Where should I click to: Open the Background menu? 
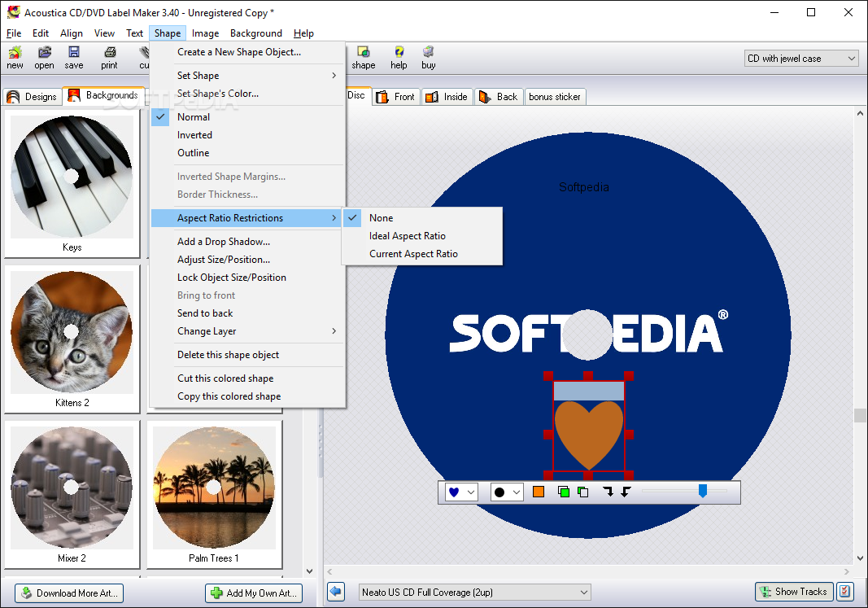tap(255, 33)
